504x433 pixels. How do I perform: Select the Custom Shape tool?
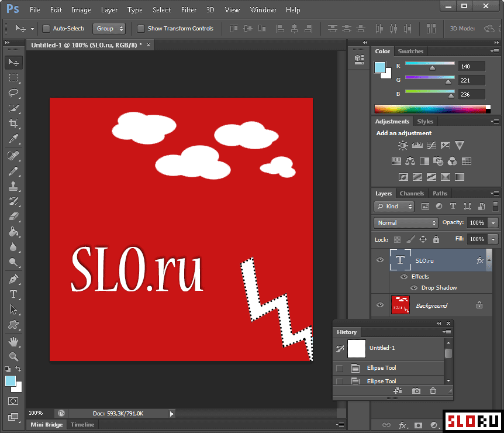(13, 325)
